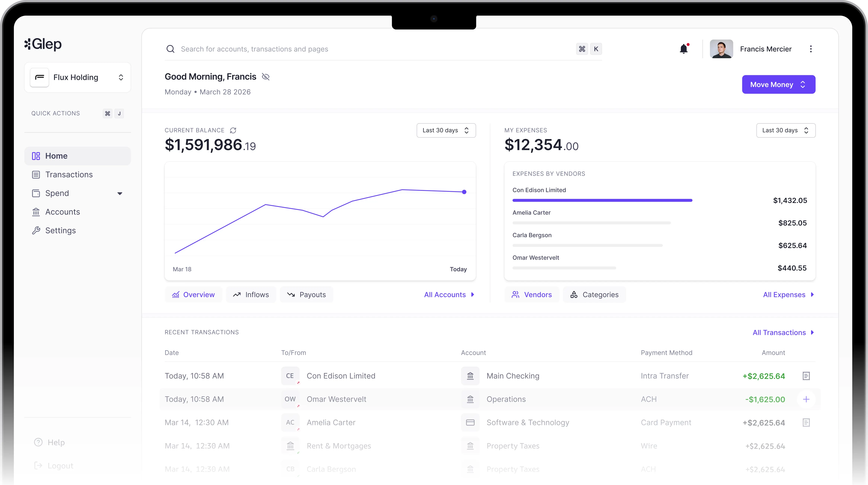Click the Transactions list icon
This screenshot has width=868, height=485.
[36, 175]
